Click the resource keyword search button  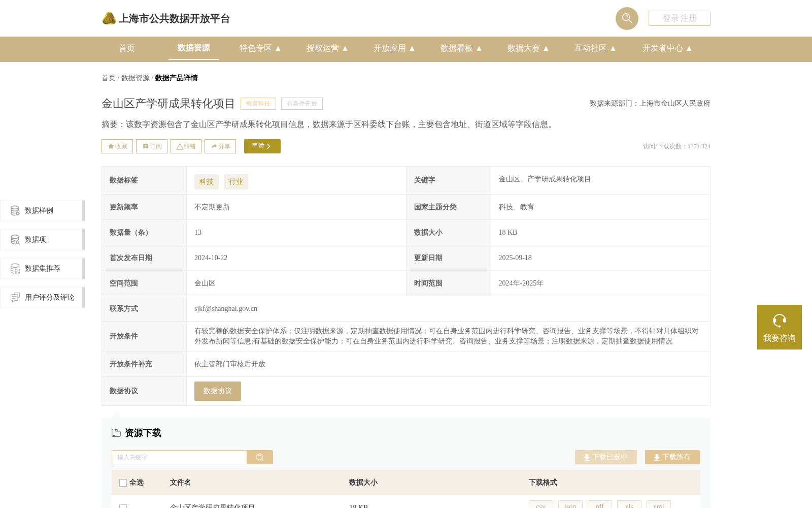260,457
